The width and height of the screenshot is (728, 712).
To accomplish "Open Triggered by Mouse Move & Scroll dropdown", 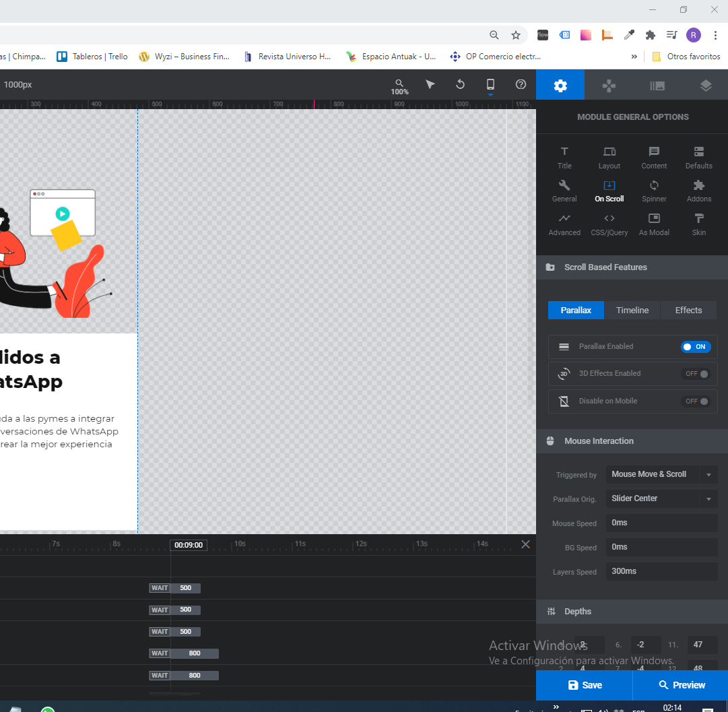I will [x=661, y=474].
